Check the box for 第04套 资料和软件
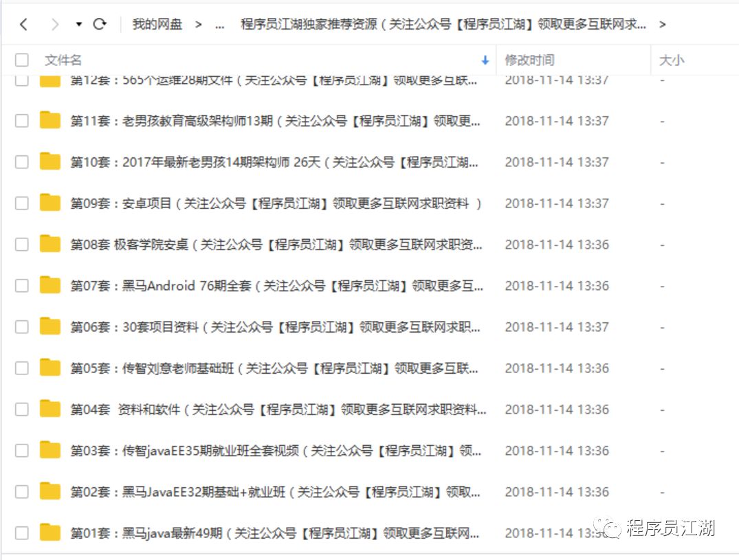This screenshot has width=739, height=560. 22,410
